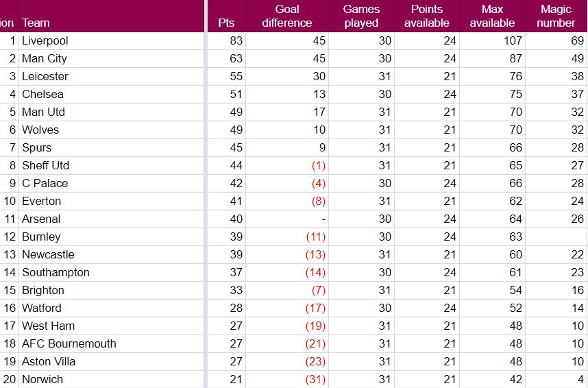Select the Max available header cell
588x388 pixels.
pos(492,16)
